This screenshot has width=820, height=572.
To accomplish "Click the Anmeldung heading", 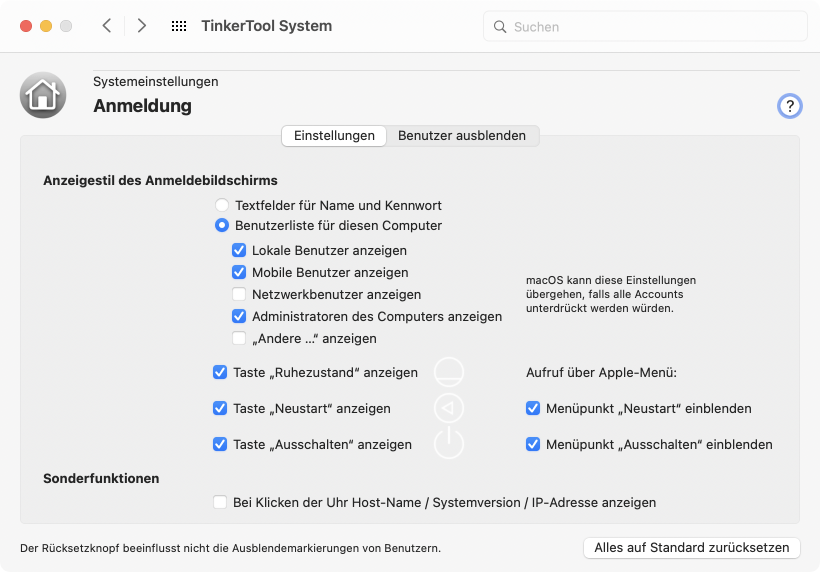I will (142, 106).
